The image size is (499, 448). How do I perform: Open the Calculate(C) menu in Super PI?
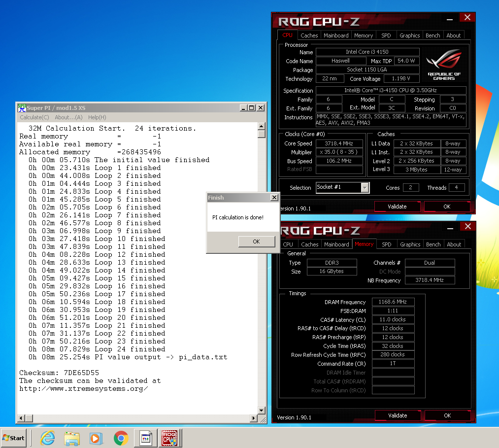point(34,117)
